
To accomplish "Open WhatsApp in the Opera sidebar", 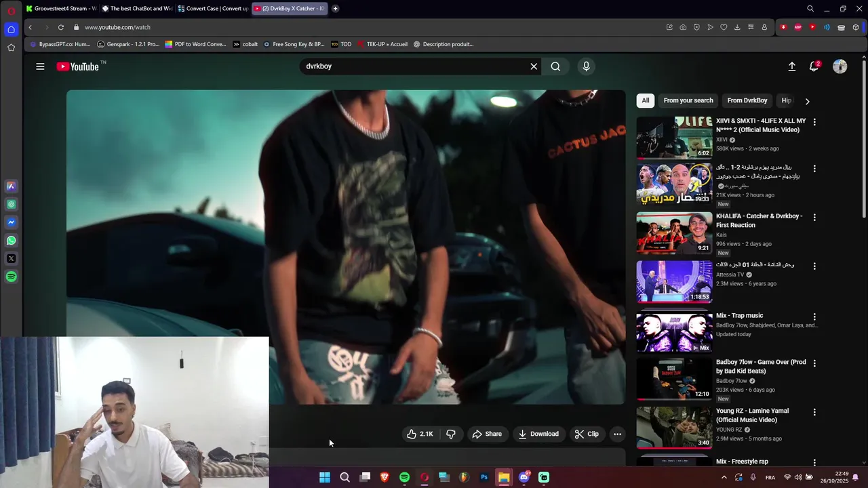I will click(11, 241).
